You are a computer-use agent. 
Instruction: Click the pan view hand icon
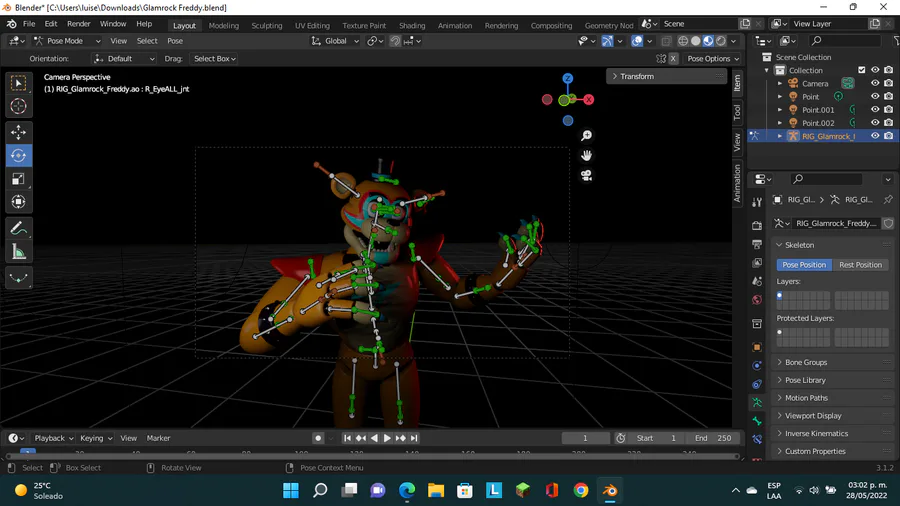586,155
